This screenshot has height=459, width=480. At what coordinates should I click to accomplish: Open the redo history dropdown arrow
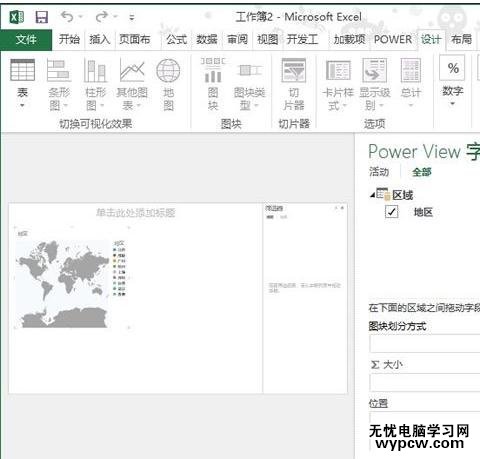(x=115, y=17)
